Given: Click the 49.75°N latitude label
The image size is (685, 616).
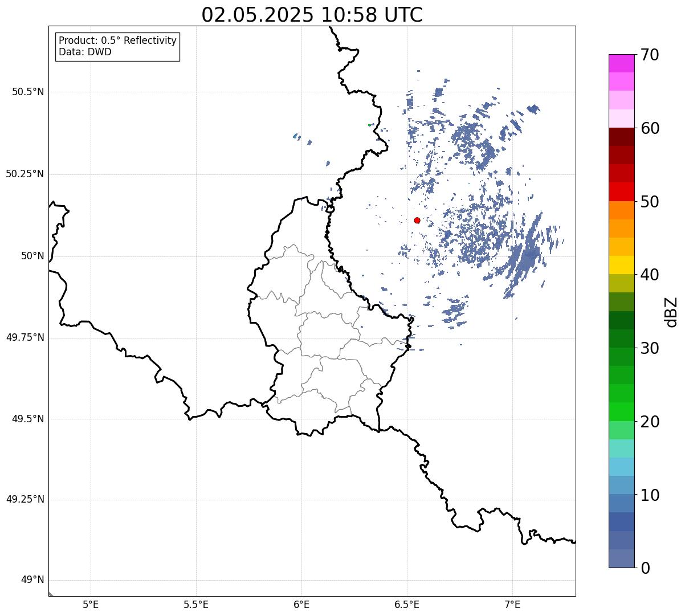Looking at the screenshot, I should (25, 337).
